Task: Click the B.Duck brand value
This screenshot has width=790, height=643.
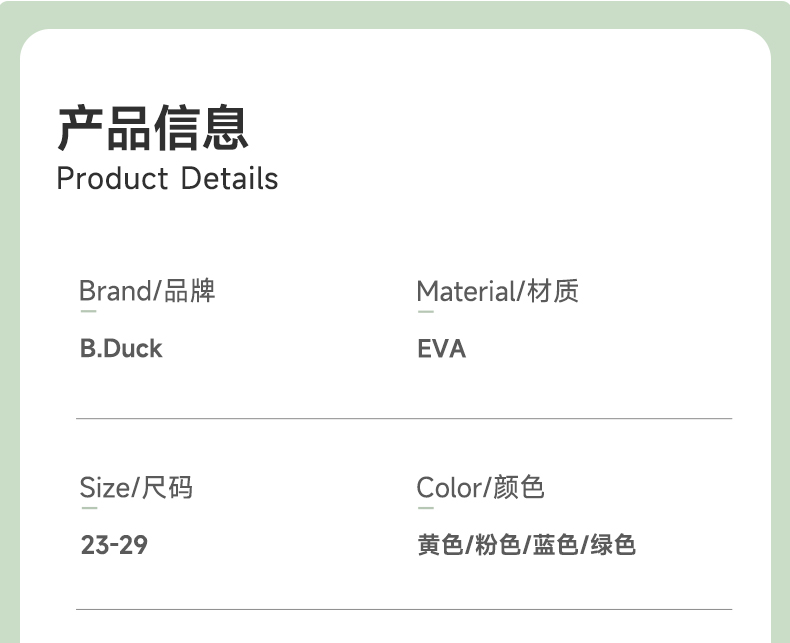Action: coord(120,349)
